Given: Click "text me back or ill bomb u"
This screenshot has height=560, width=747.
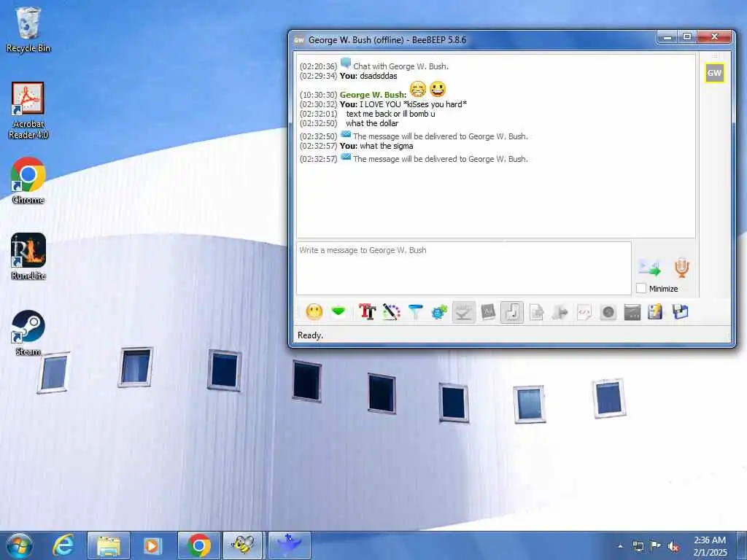Looking at the screenshot, I should pyautogui.click(x=391, y=114).
